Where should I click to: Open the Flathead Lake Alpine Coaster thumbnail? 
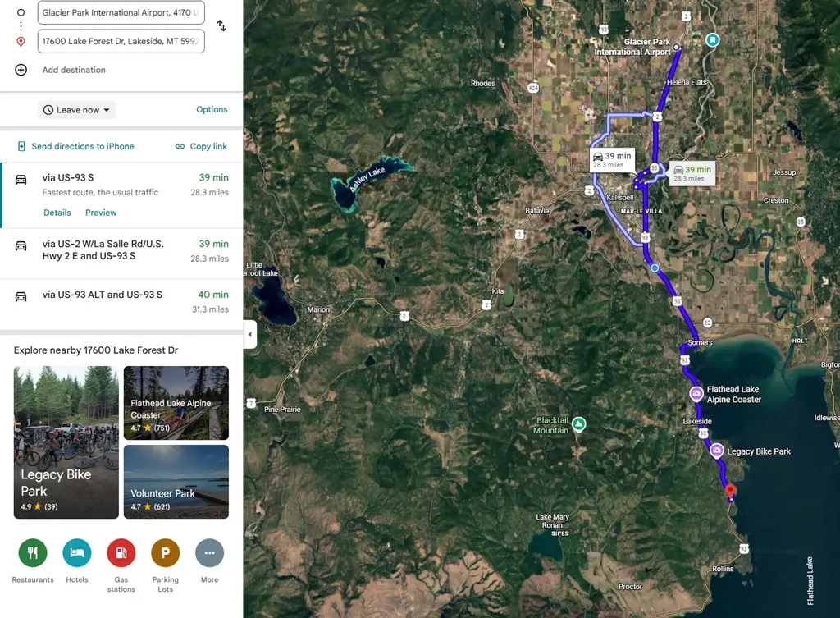176,403
